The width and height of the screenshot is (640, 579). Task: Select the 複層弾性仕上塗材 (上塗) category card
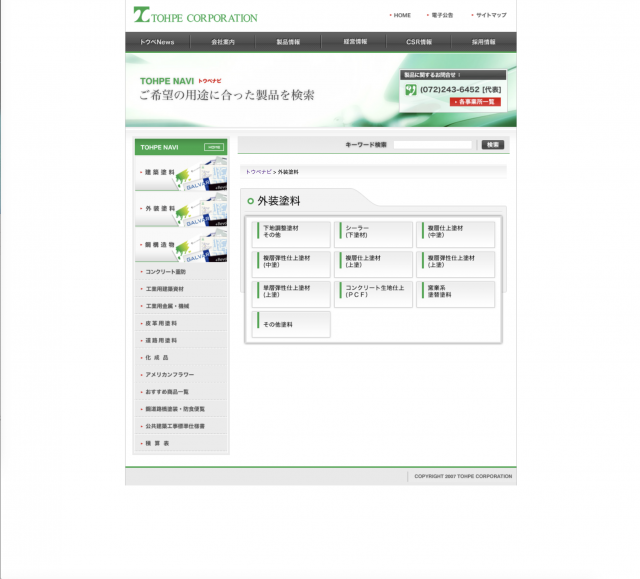456,264
